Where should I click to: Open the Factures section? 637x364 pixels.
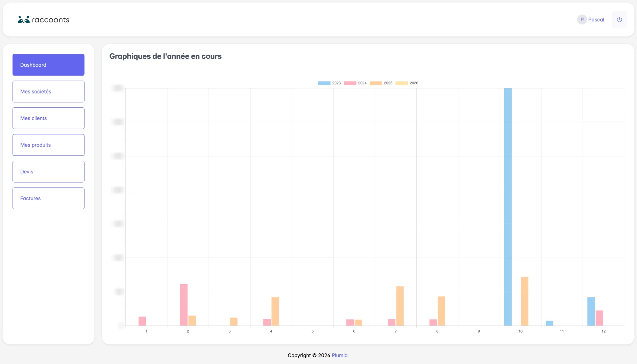(48, 198)
